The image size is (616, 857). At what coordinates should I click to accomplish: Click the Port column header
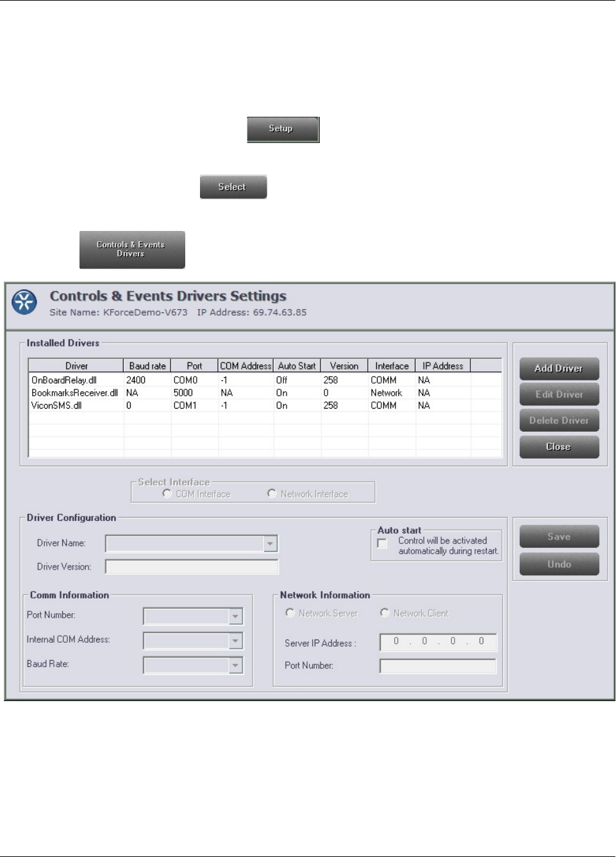[x=194, y=366]
